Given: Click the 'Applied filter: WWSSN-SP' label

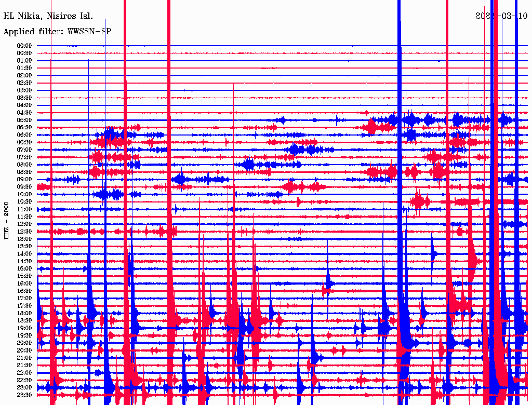Looking at the screenshot, I should 57,32.
